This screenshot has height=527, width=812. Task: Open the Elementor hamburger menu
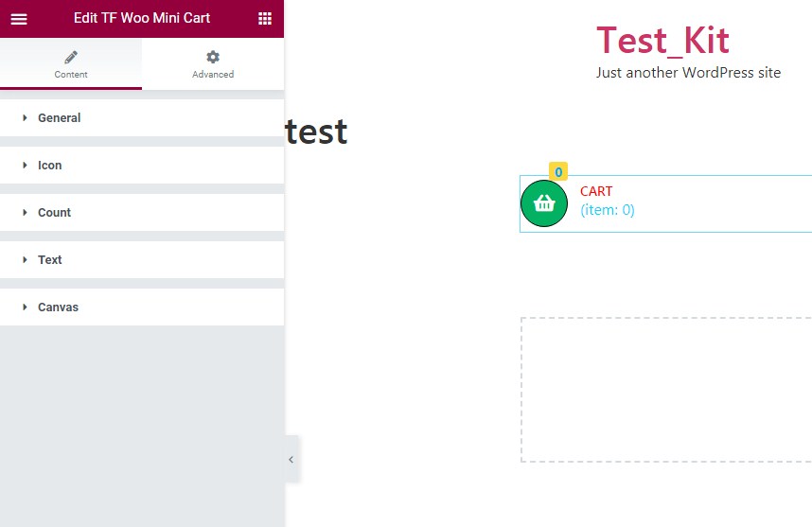point(19,19)
